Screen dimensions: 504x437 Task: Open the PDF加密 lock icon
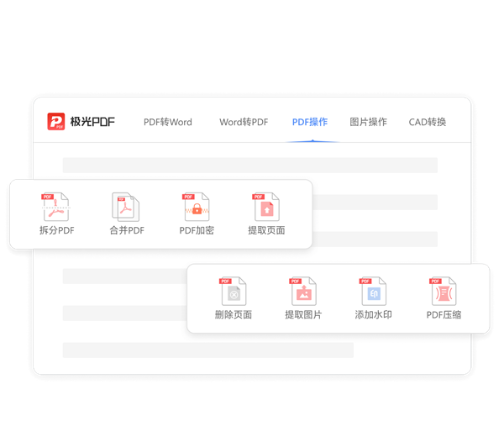[196, 207]
